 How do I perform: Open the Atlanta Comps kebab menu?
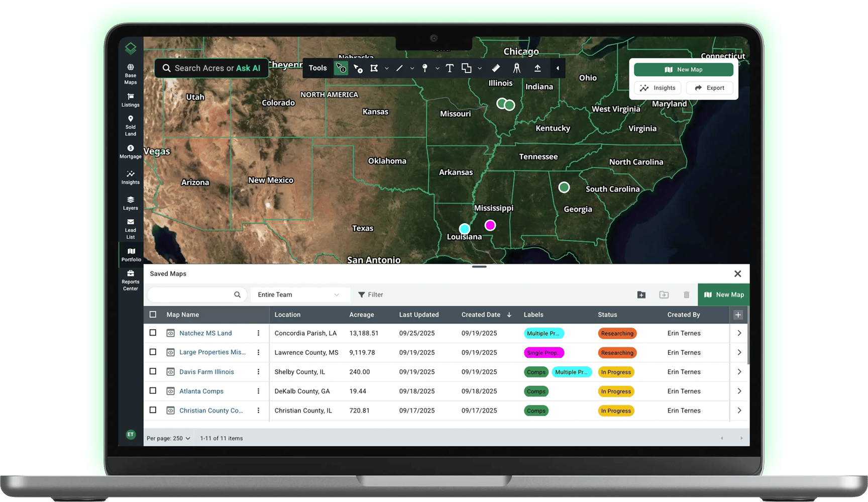(x=259, y=391)
